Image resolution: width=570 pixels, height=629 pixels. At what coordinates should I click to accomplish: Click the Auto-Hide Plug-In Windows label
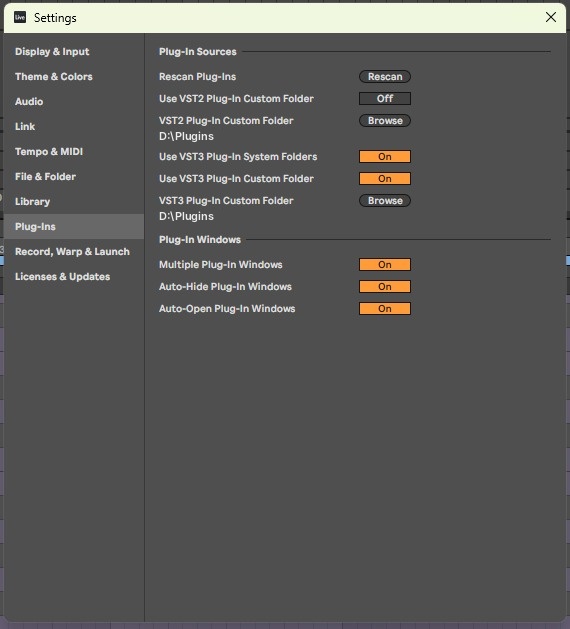pos(225,287)
